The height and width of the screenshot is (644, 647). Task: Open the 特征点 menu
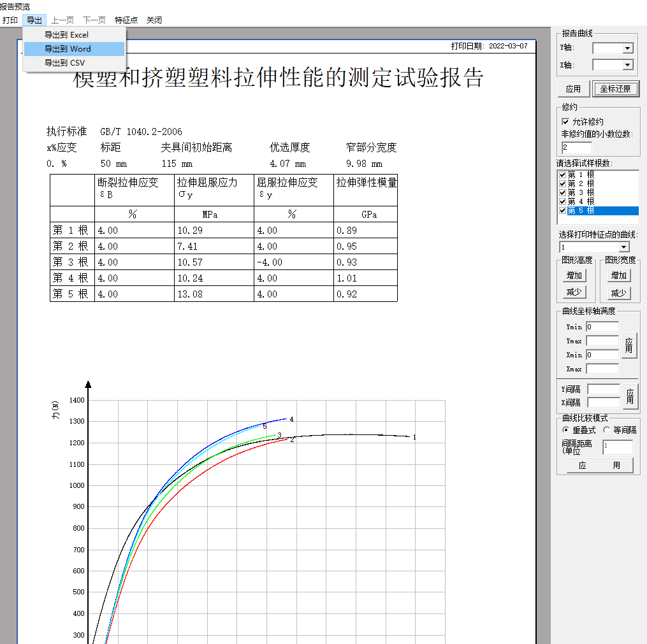point(126,20)
